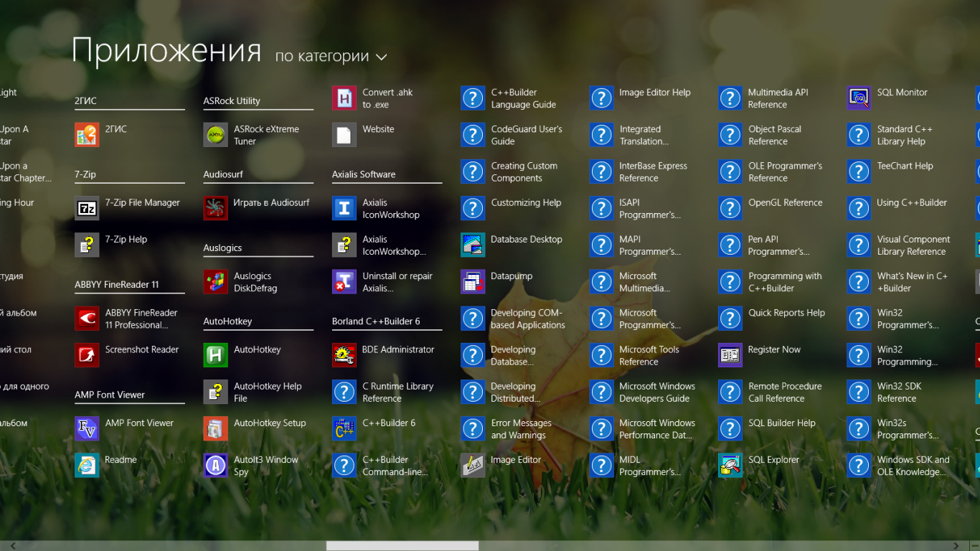980x551 pixels.
Task: Click SQL Builder Help text
Action: [x=782, y=423]
